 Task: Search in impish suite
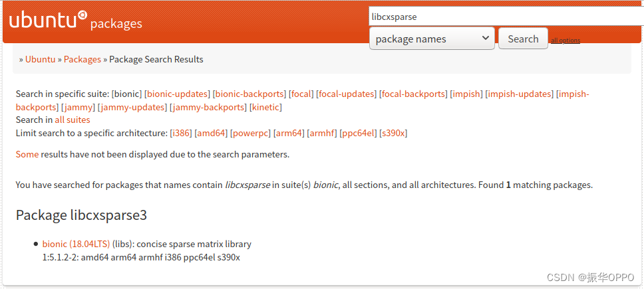pos(466,94)
